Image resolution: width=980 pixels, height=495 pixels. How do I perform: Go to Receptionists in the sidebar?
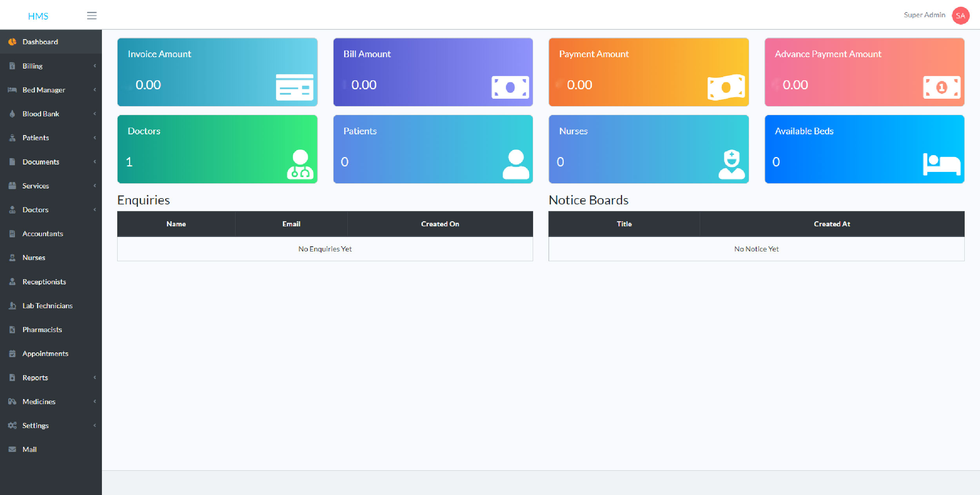44,282
